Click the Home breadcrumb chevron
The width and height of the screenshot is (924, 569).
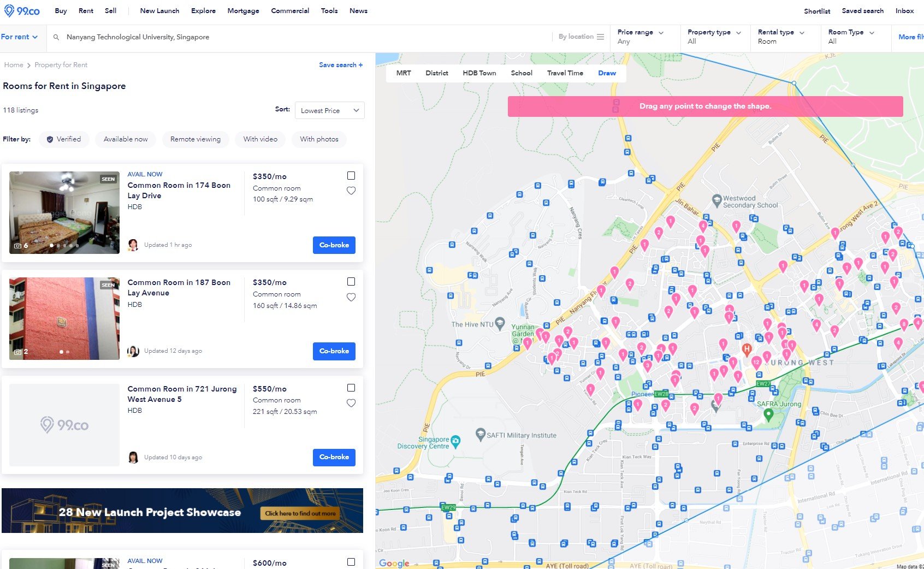(28, 65)
